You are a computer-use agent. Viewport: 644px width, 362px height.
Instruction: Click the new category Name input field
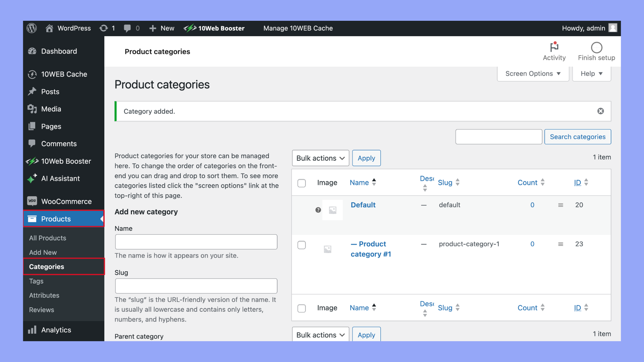[196, 242]
